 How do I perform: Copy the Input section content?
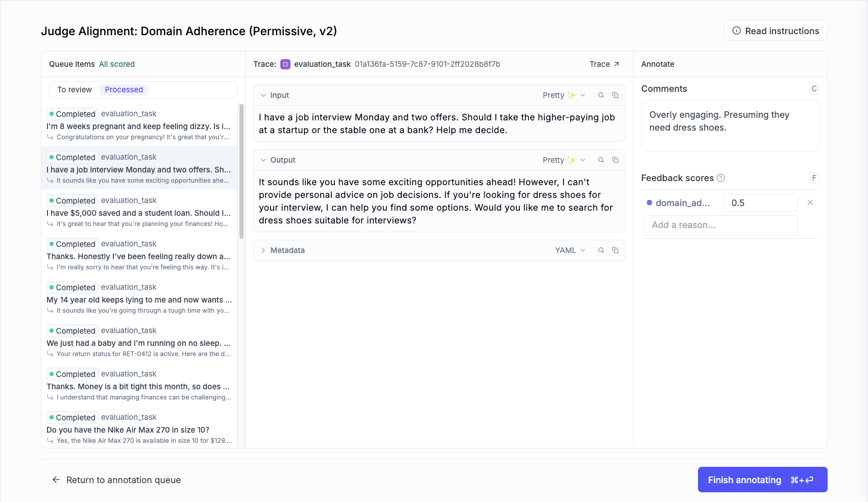[615, 95]
